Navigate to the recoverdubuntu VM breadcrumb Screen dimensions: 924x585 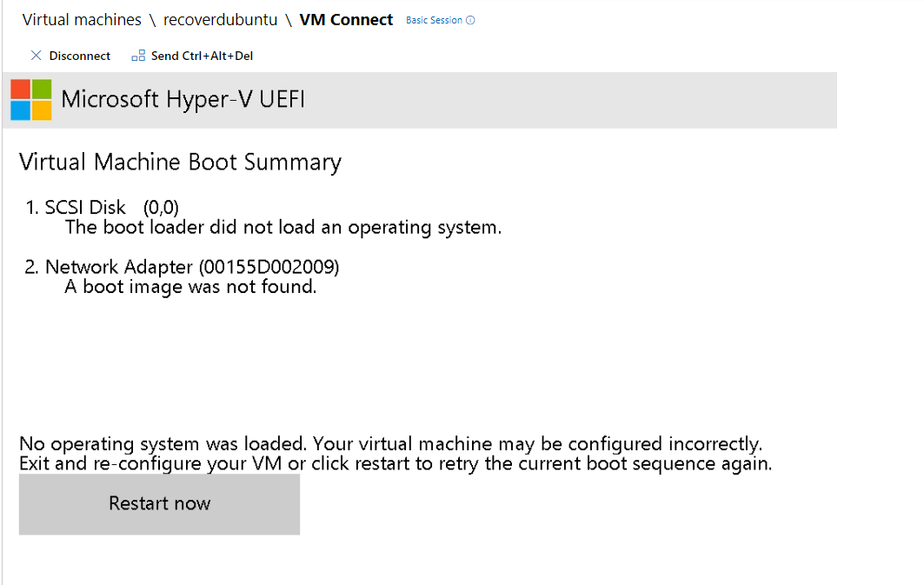pyautogui.click(x=220, y=19)
